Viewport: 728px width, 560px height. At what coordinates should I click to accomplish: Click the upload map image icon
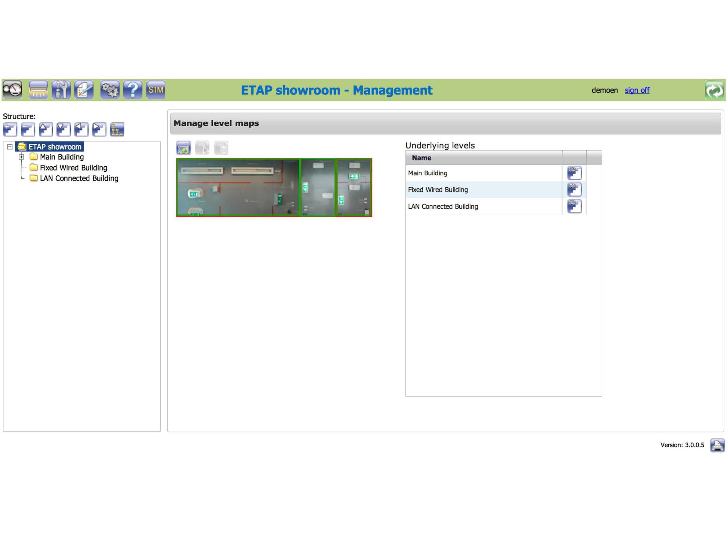[x=183, y=148]
